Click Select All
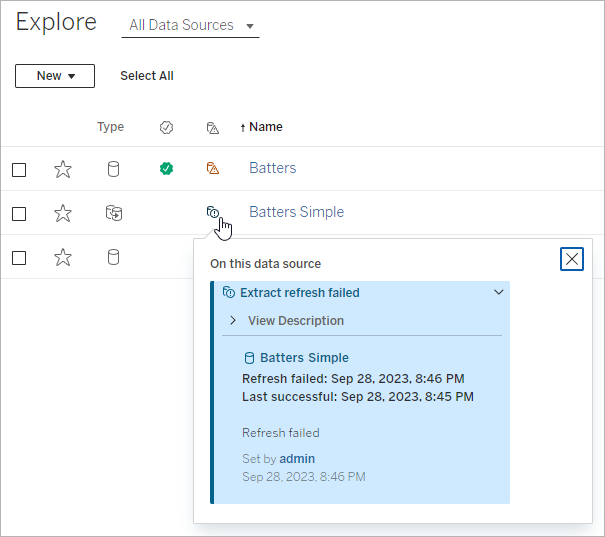The width and height of the screenshot is (605, 537). (146, 76)
